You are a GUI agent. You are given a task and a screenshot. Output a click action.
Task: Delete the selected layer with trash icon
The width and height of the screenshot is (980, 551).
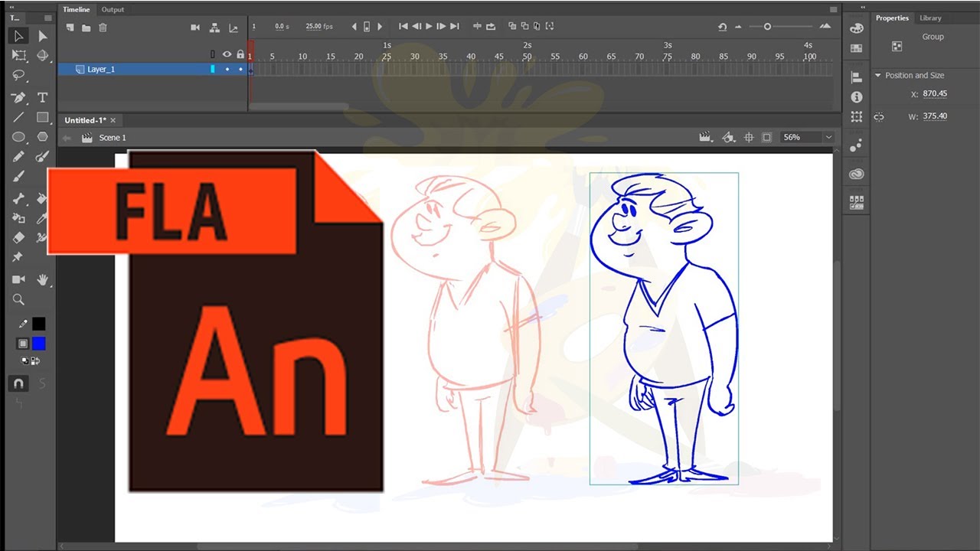103,28
